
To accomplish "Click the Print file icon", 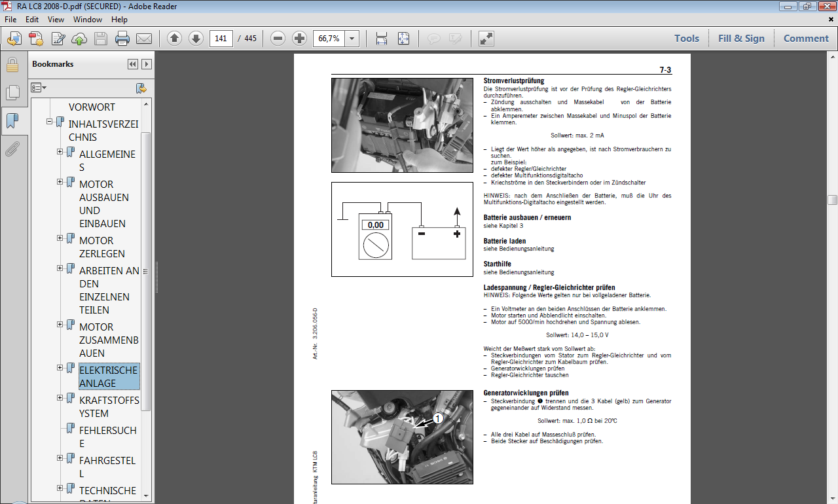I will click(x=122, y=39).
